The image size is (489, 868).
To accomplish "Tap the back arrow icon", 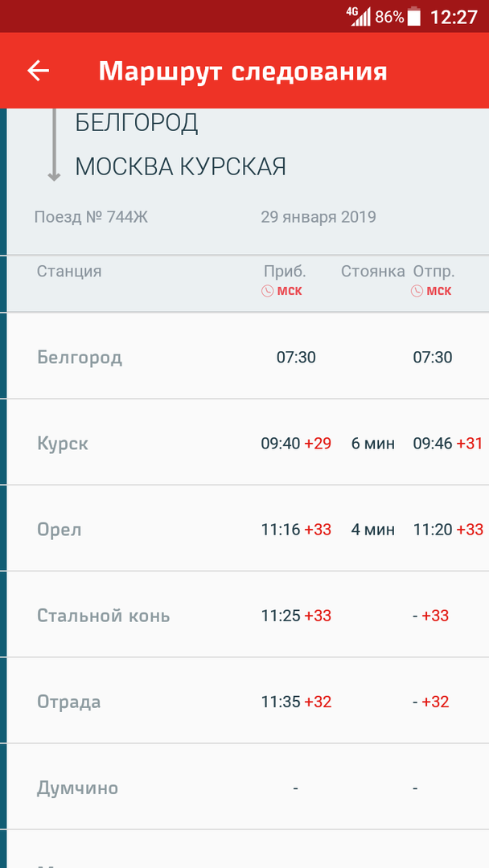I will 39,71.
